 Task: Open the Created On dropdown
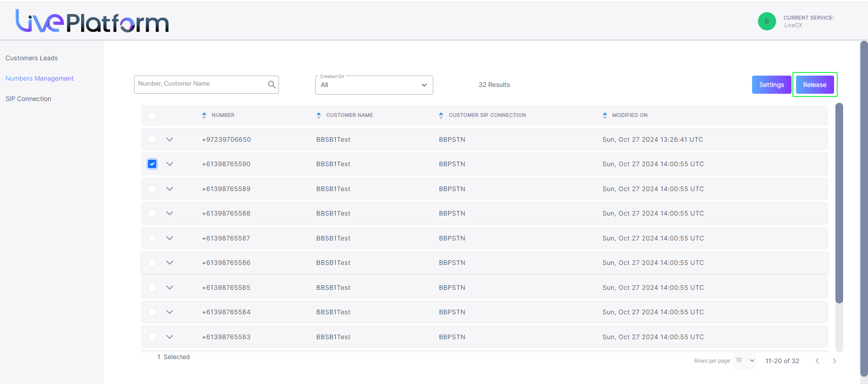click(x=374, y=85)
